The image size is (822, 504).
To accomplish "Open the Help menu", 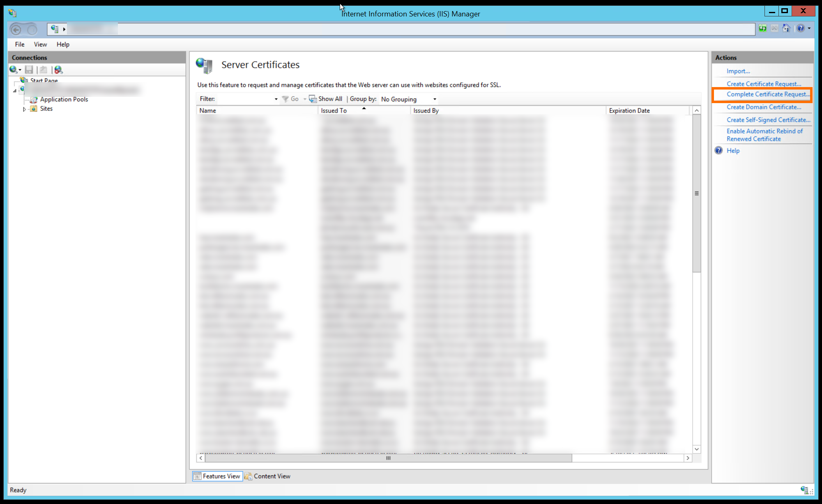I will [x=63, y=44].
